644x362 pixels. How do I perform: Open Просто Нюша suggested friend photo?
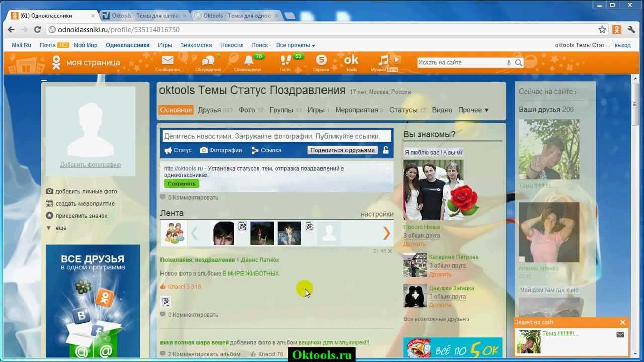[433, 190]
